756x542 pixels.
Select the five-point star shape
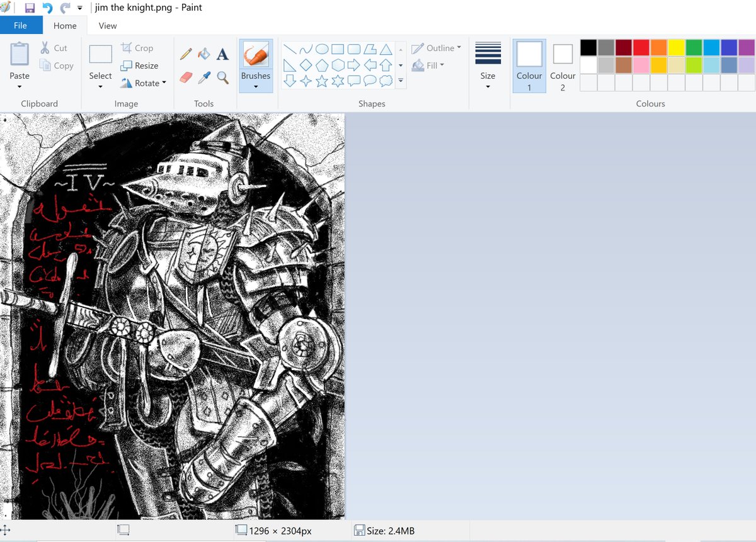pos(321,81)
